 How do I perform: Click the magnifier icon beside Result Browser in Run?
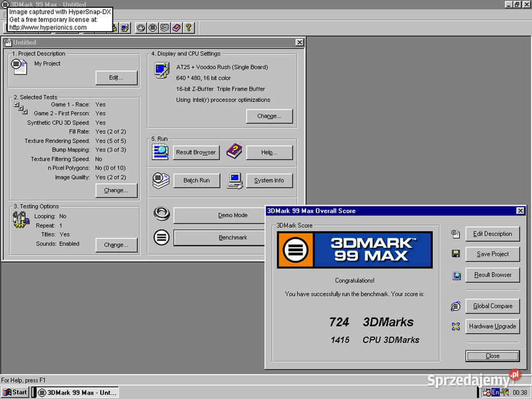pos(160,152)
